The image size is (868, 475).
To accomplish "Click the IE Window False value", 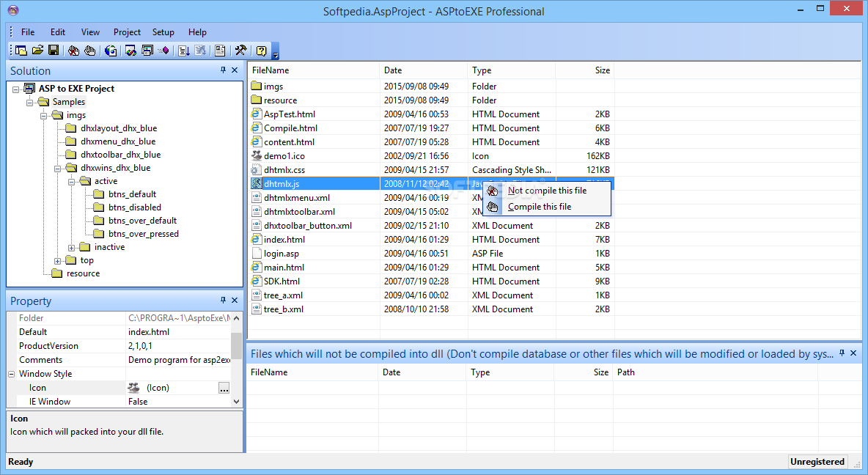I will [178, 402].
